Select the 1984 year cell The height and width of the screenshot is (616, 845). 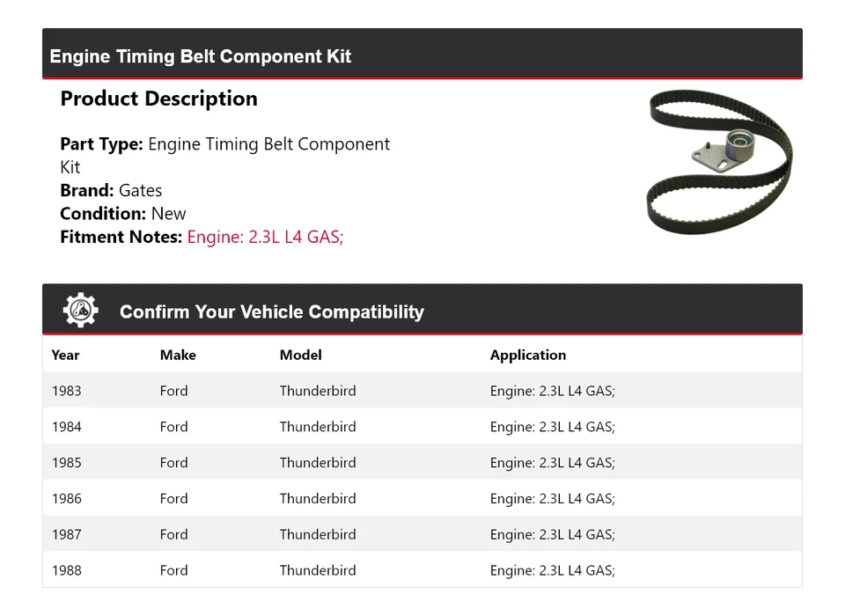click(x=66, y=427)
